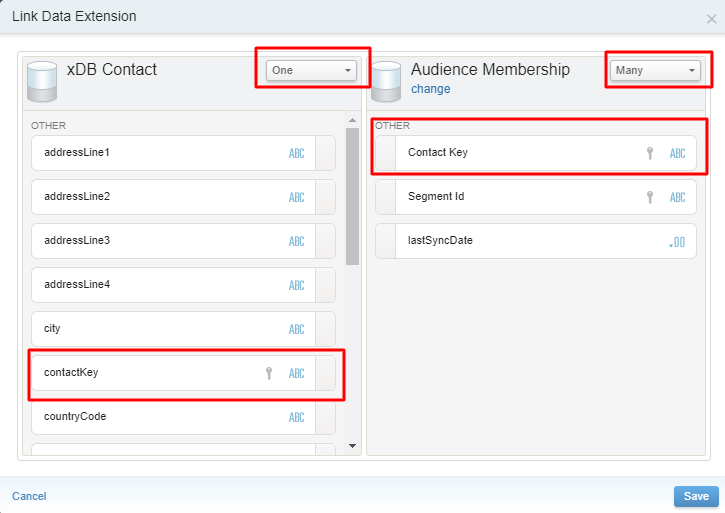Click the link handle right of addressLine1
The image size is (725, 513).
point(326,153)
